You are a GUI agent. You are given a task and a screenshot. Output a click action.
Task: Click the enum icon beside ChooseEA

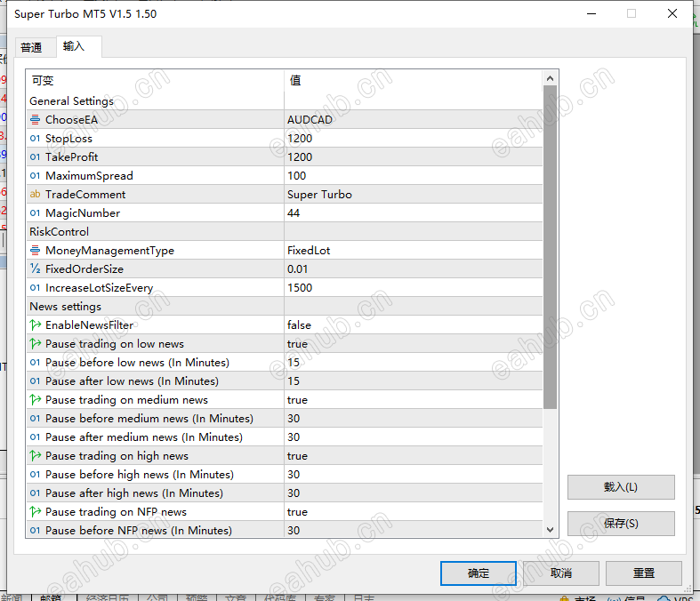click(x=35, y=119)
